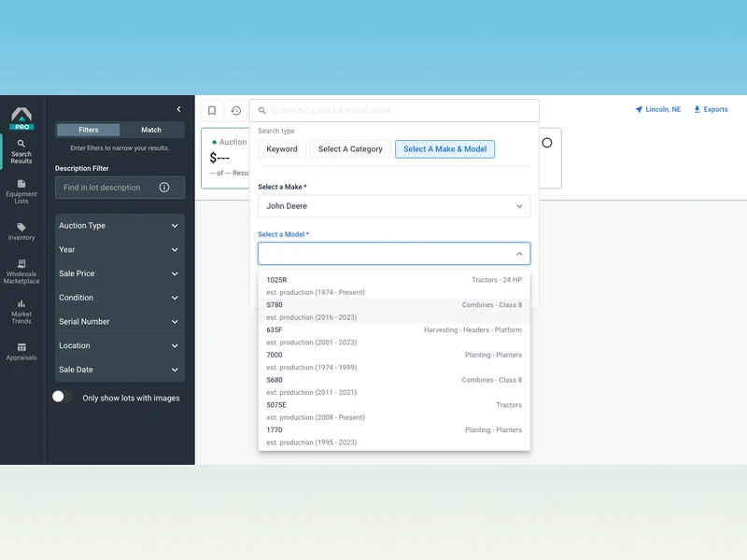Open Search Results in the sidebar

[x=21, y=152]
